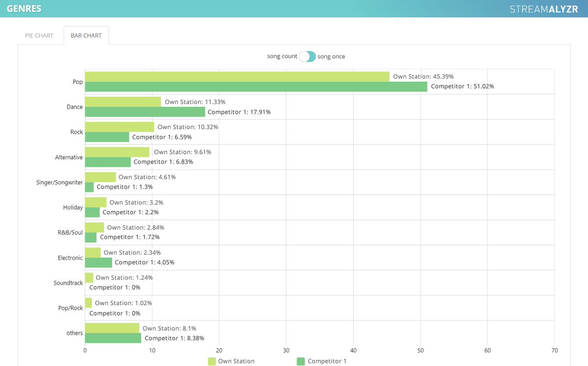588x366 pixels.
Task: Click the 'Dance' axis label
Action: tap(75, 107)
